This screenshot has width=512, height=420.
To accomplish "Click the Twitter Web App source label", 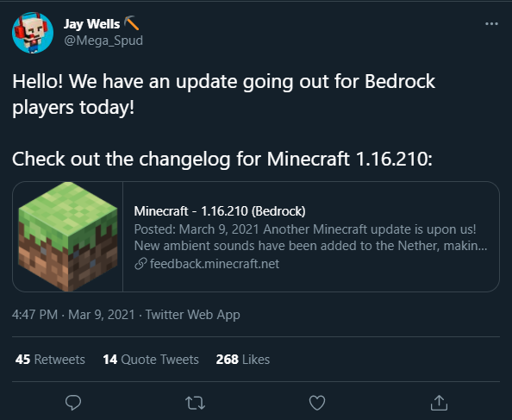I will (193, 315).
